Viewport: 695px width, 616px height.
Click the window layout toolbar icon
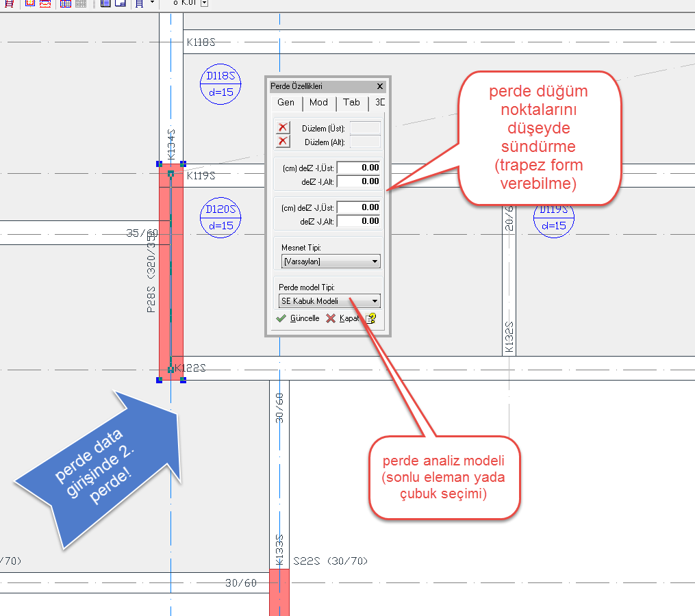pyautogui.click(x=120, y=3)
